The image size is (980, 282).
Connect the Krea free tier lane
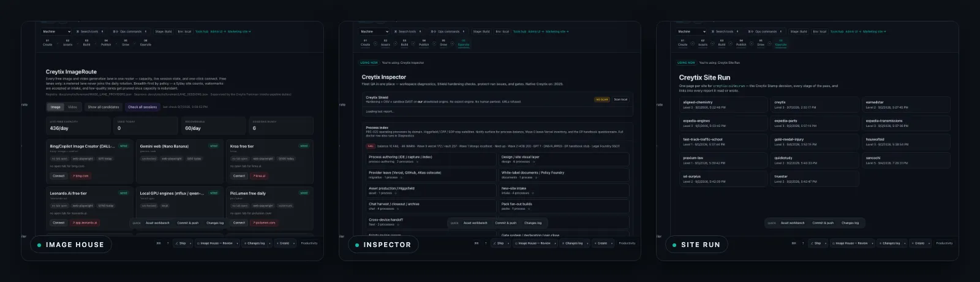click(x=239, y=176)
